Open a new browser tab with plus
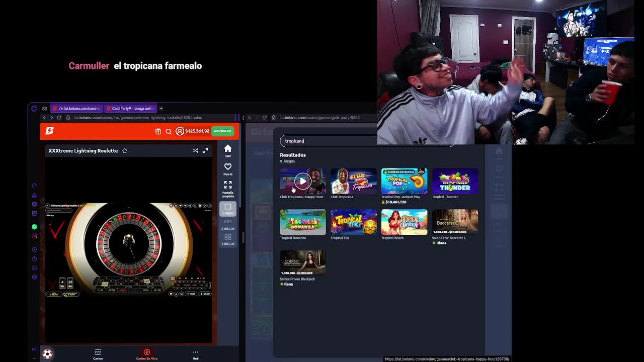This screenshot has width=644, height=362. pyautogui.click(x=161, y=108)
